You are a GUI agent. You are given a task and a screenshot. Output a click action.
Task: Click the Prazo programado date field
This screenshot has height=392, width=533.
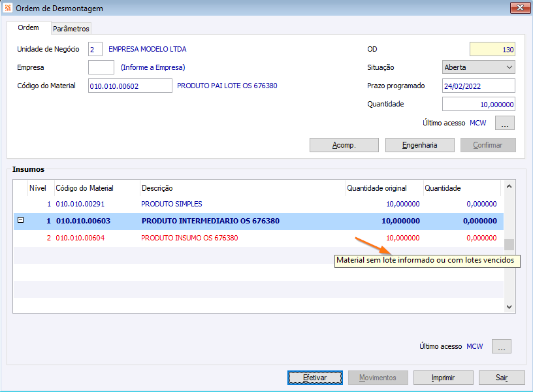tap(478, 86)
